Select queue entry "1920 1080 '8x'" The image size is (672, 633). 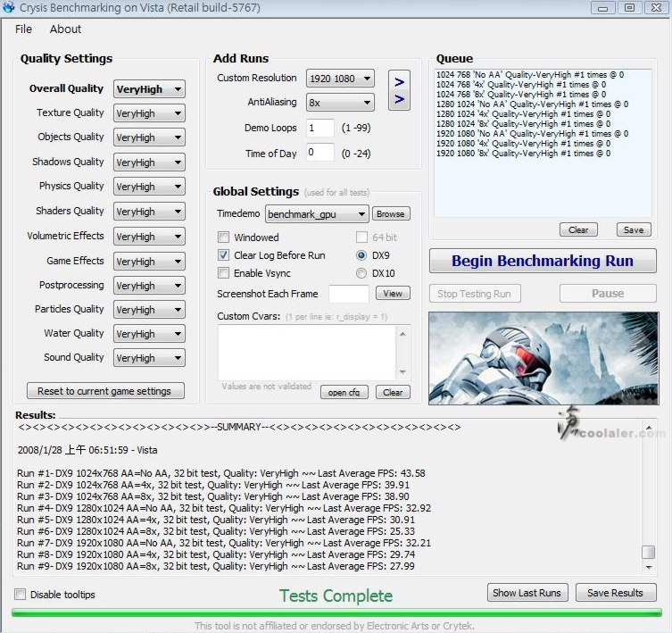pyautogui.click(x=524, y=154)
